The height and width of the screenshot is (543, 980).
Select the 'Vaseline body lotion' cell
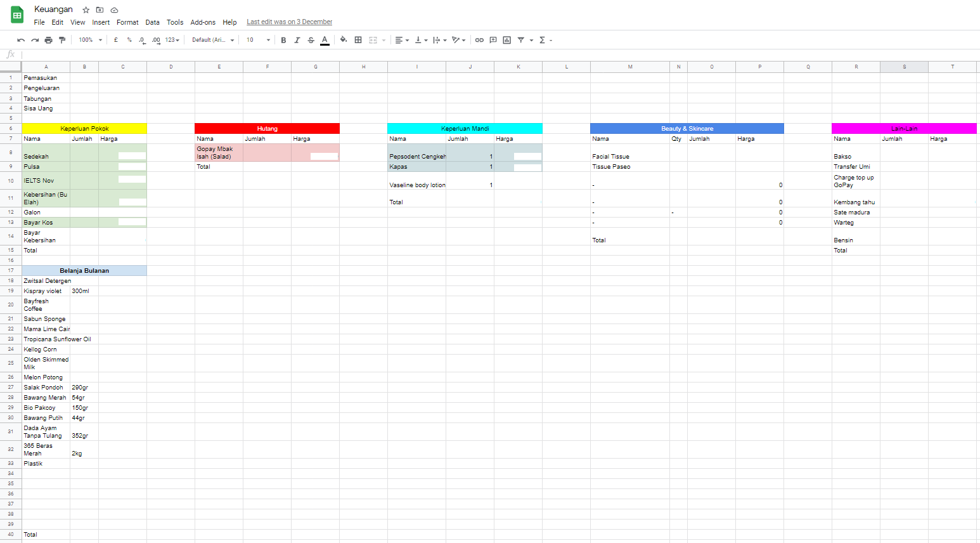pos(416,181)
